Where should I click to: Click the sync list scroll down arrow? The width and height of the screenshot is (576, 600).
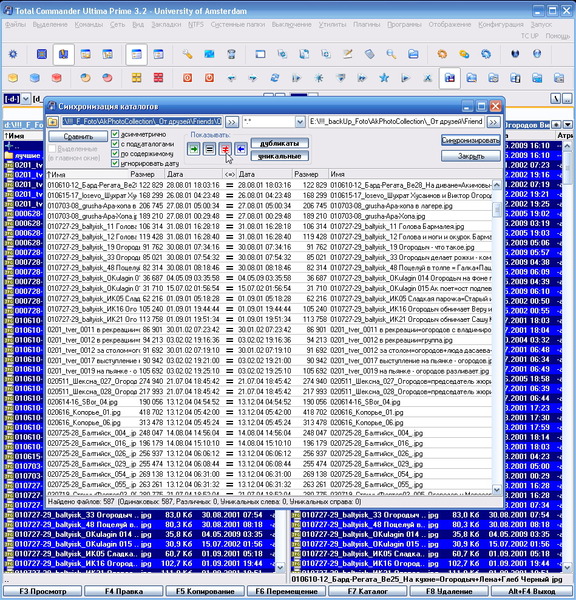(x=497, y=489)
